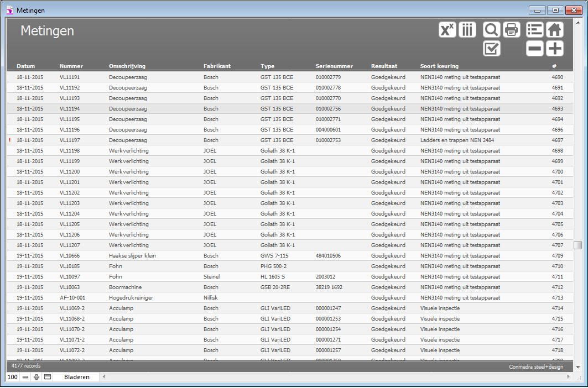Go to the home screen via the house icon
588x388 pixels.
555,30
